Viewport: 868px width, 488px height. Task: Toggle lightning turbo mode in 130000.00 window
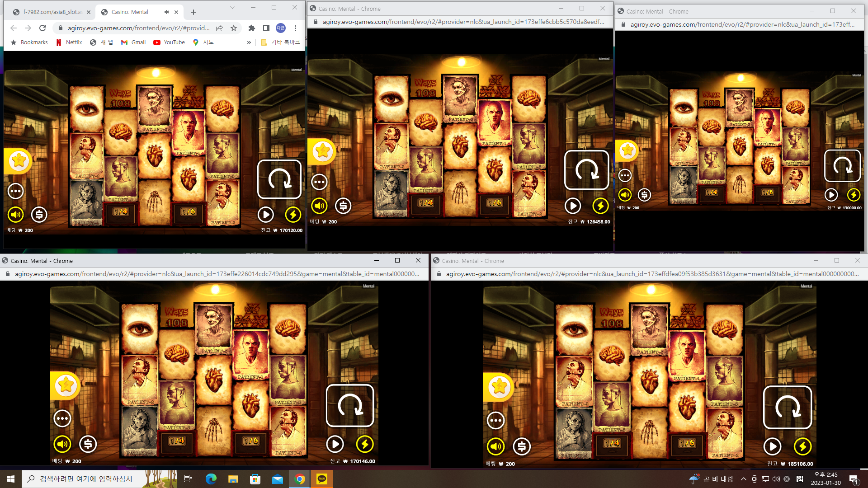point(854,195)
